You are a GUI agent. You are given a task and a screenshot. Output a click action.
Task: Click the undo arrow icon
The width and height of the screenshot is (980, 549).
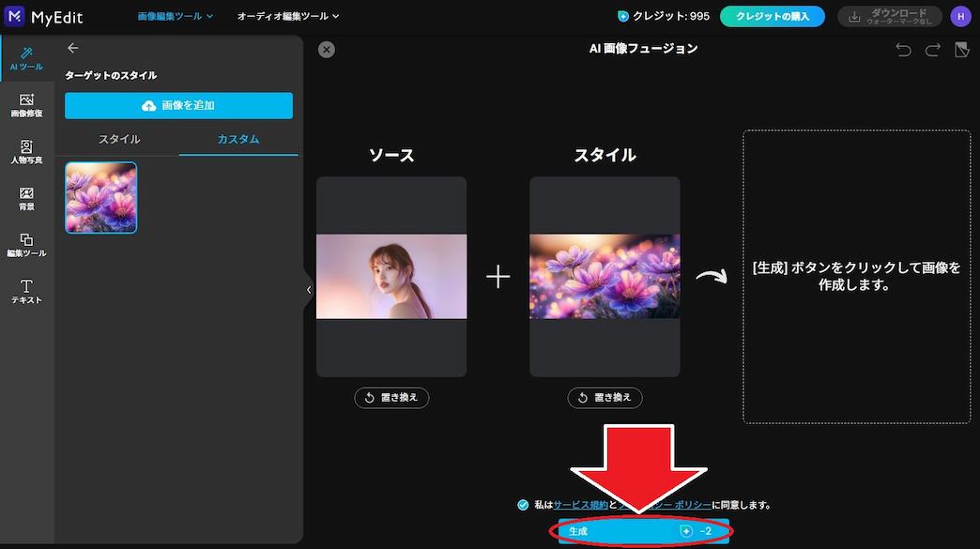pyautogui.click(x=902, y=50)
